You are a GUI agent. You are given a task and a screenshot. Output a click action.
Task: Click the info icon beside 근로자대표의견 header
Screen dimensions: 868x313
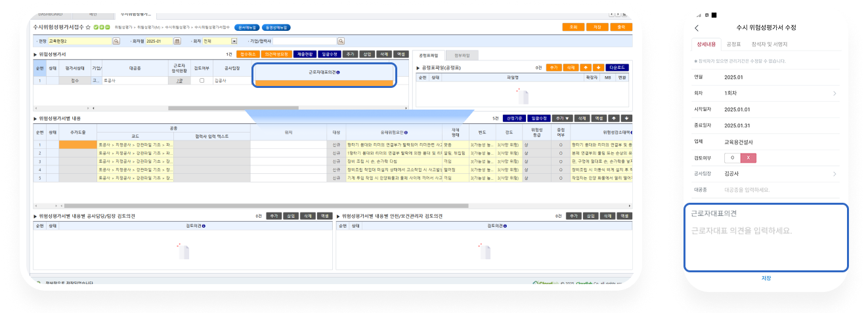(338, 73)
